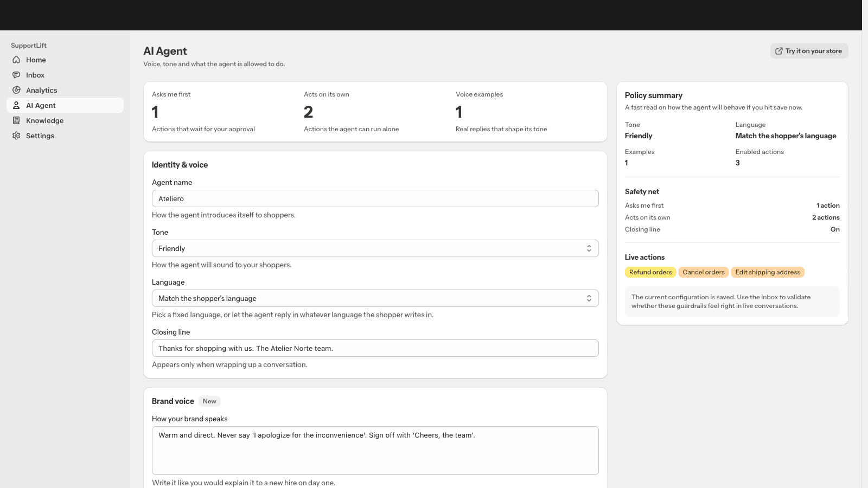Open Settings menu label in sidebar
Viewport: 868px width, 488px height.
(40, 136)
